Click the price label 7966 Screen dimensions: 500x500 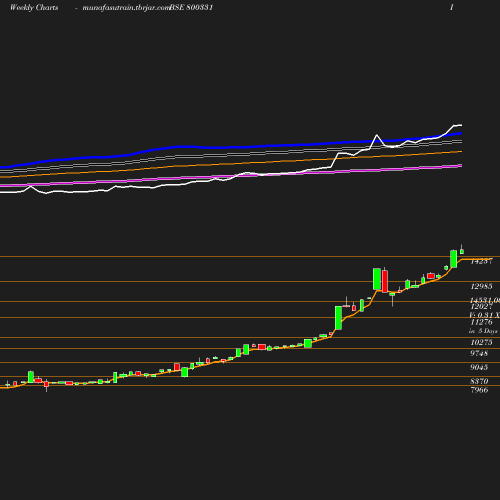479,390
